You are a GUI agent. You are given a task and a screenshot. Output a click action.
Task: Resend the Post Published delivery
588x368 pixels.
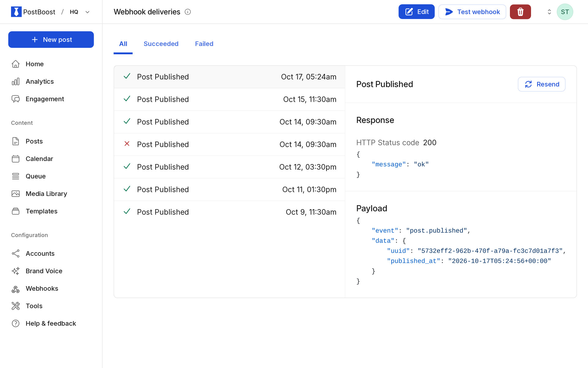pyautogui.click(x=541, y=84)
